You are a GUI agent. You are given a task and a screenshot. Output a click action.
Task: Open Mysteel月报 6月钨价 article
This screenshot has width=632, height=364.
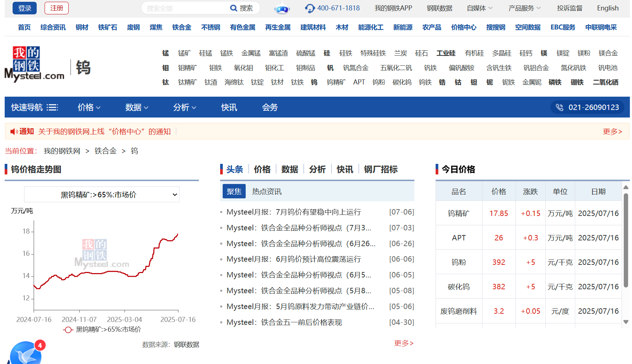coord(294,259)
